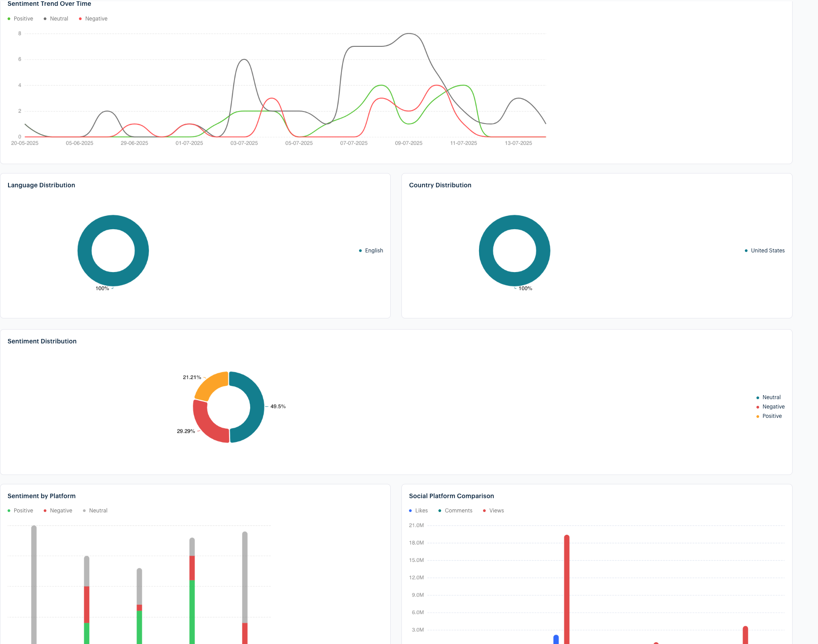Click the 05-07-2025 date axis label

tap(299, 143)
